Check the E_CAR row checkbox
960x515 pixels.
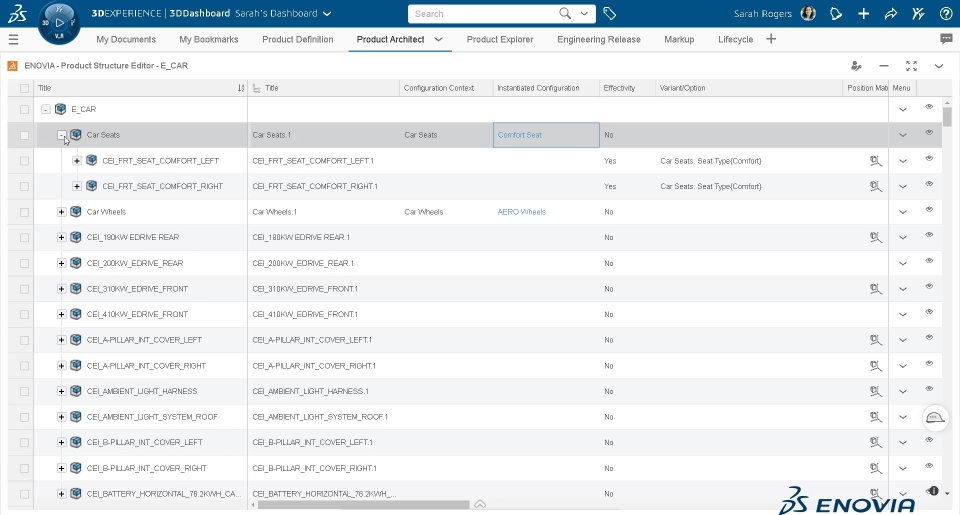(x=24, y=110)
